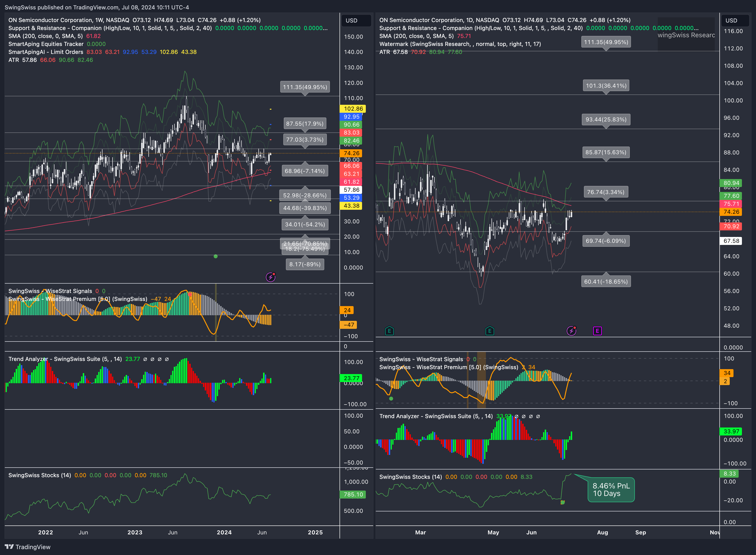
Task: Click the 101.3(36.41%) resistance tag
Action: (606, 86)
